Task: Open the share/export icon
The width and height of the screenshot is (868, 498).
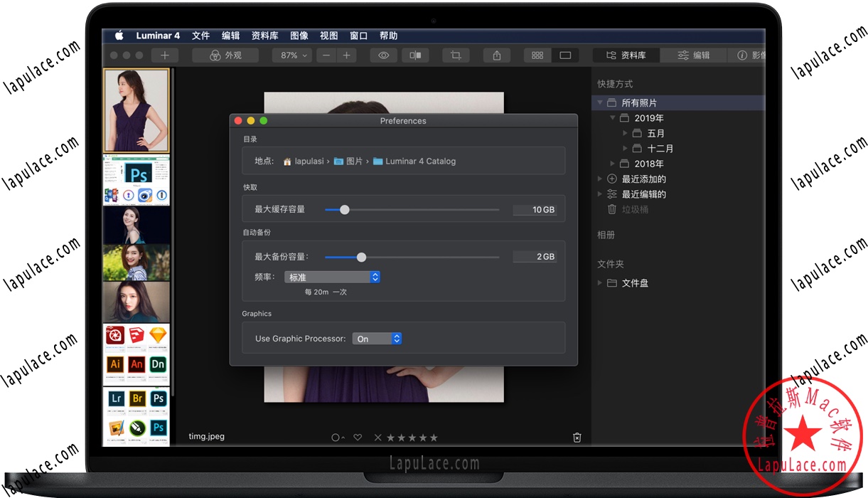Action: tap(496, 54)
